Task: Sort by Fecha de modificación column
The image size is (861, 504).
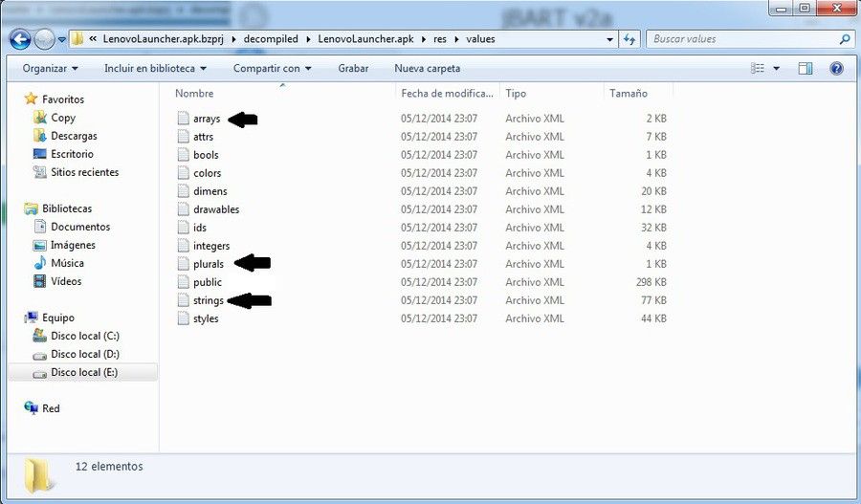Action: pyautogui.click(x=447, y=94)
